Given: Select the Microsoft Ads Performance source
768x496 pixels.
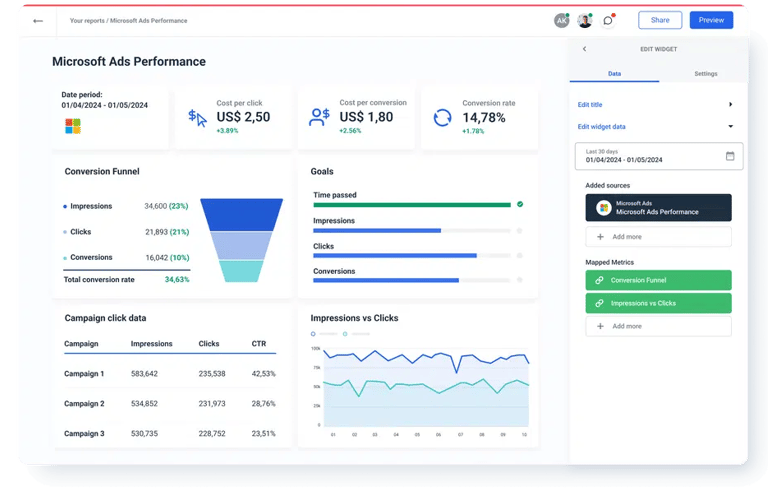Looking at the screenshot, I should (x=658, y=208).
